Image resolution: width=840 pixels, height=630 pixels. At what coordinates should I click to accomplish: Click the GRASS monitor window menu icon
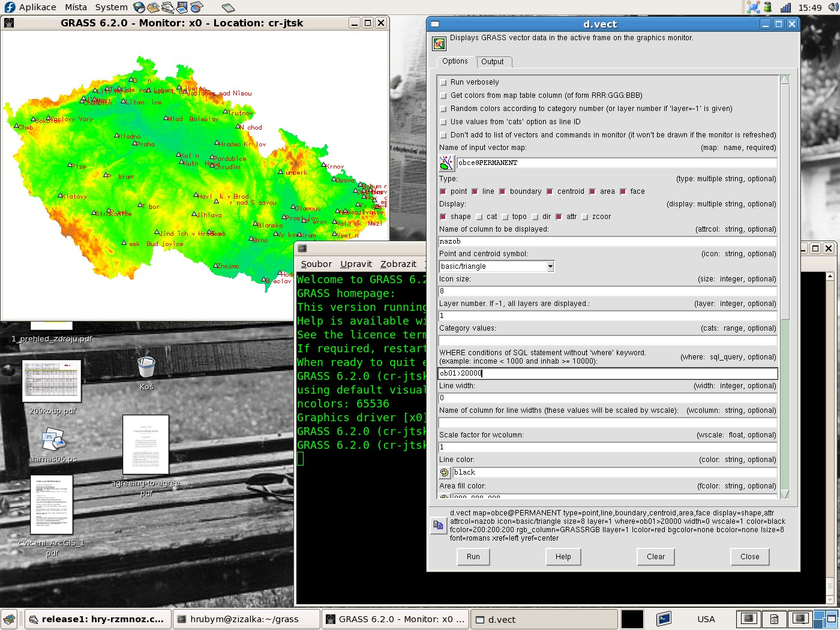click(x=8, y=23)
